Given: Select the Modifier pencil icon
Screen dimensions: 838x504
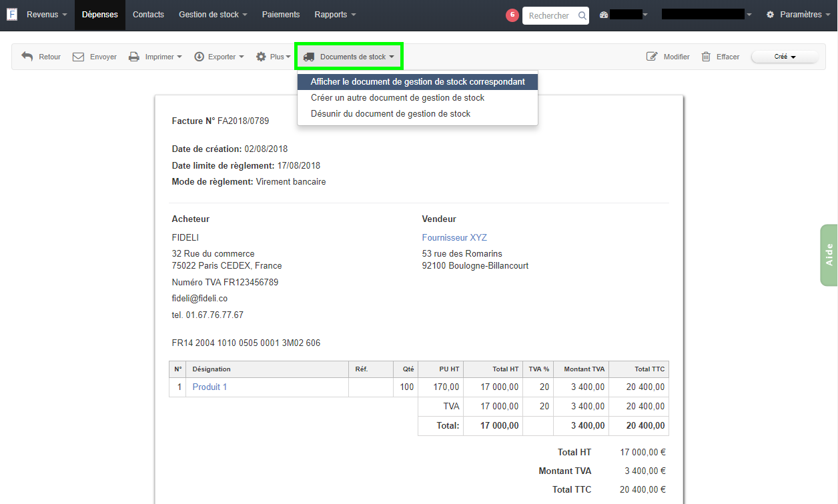Looking at the screenshot, I should point(653,56).
